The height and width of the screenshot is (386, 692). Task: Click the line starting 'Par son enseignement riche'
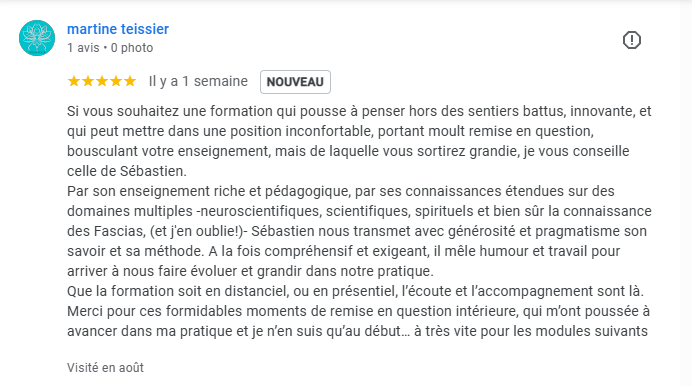pyautogui.click(x=341, y=191)
